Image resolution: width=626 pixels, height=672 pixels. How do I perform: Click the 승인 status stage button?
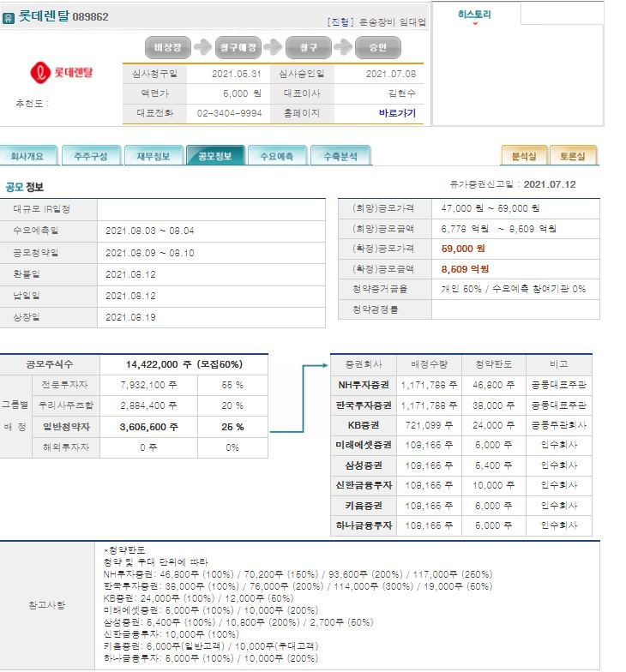pyautogui.click(x=377, y=47)
